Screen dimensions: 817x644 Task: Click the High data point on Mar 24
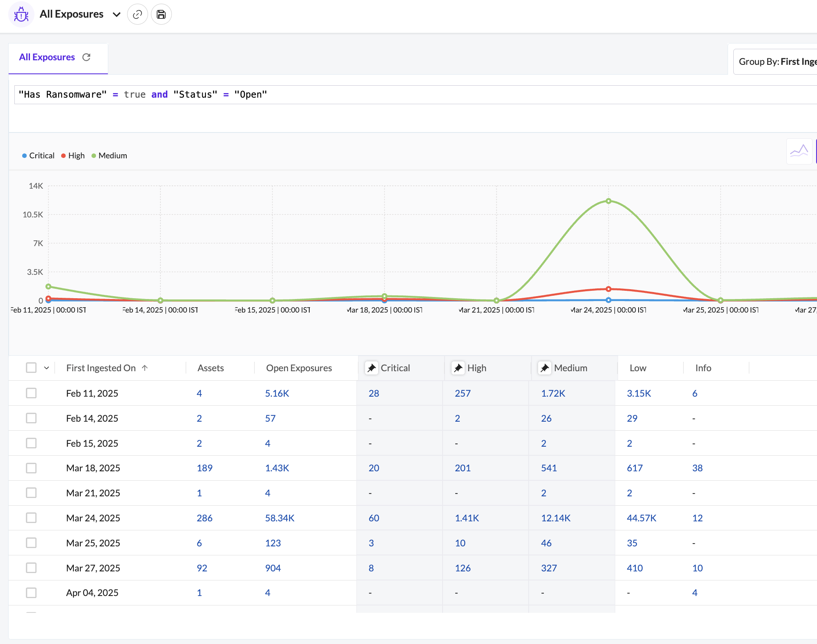coord(609,289)
